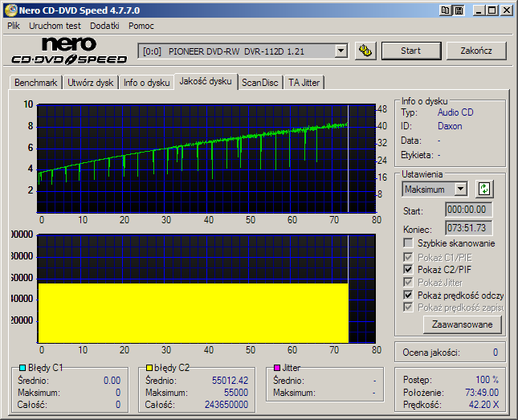The width and height of the screenshot is (518, 420).
Task: Enable Szybkie skanowanie checkbox
Action: (408, 243)
